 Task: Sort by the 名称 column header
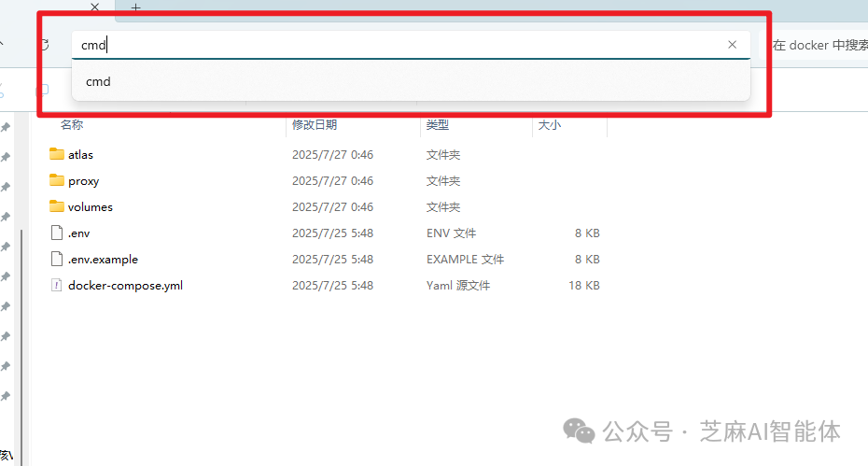click(x=72, y=125)
